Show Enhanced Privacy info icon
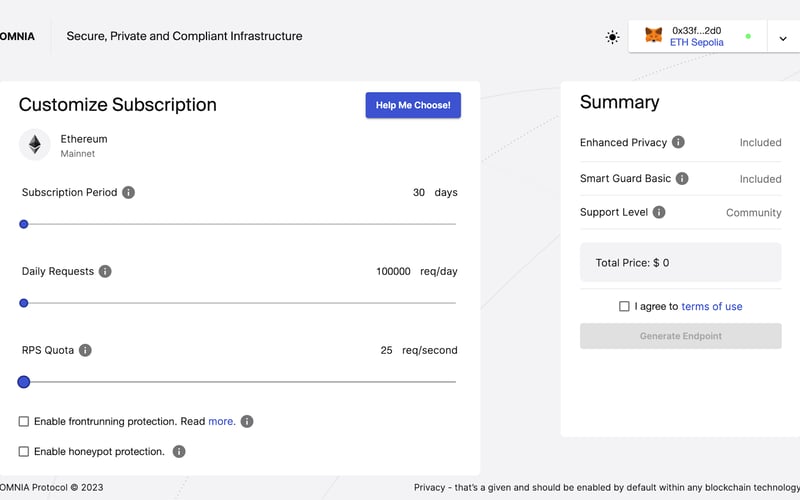 [678, 142]
